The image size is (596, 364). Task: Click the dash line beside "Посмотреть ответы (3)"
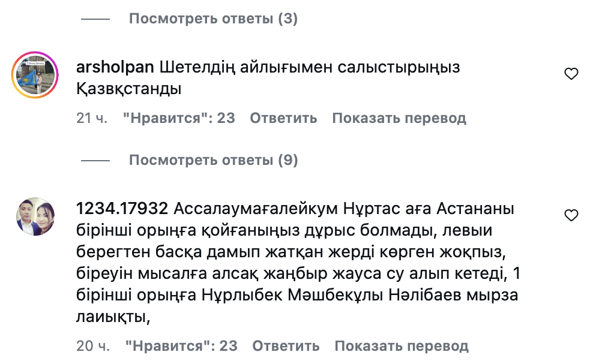[x=95, y=19]
